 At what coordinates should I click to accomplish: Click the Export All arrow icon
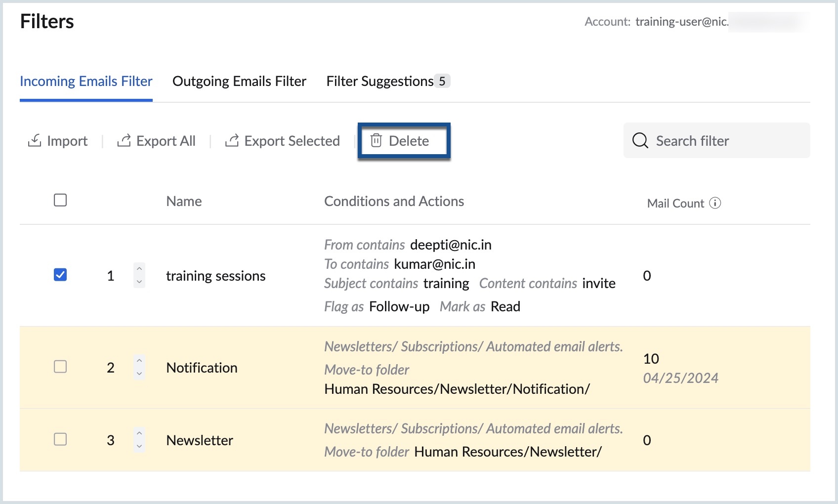[x=124, y=141]
